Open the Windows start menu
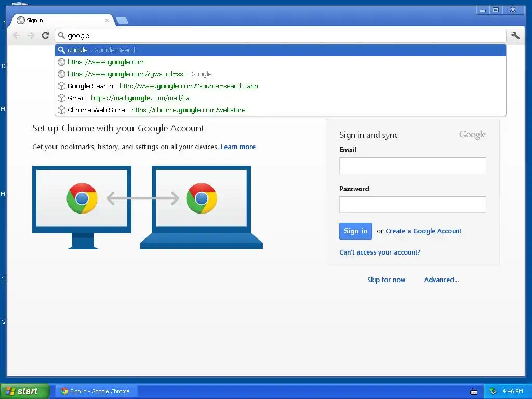The image size is (532, 399). (25, 391)
